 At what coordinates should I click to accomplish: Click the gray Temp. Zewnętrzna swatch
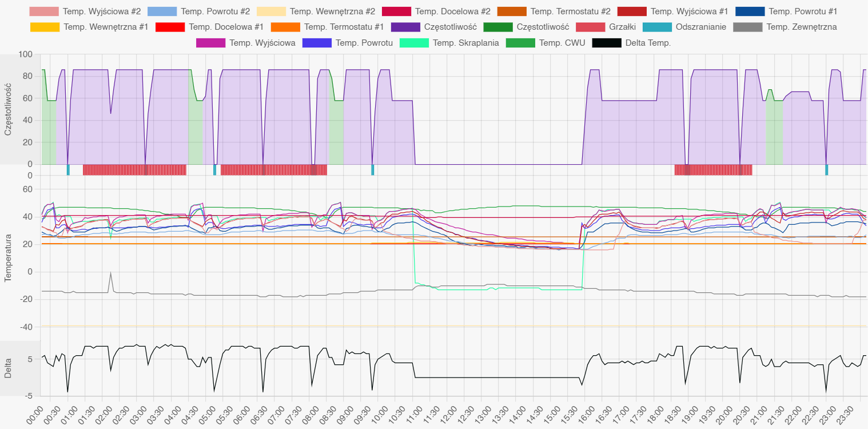[x=747, y=27]
